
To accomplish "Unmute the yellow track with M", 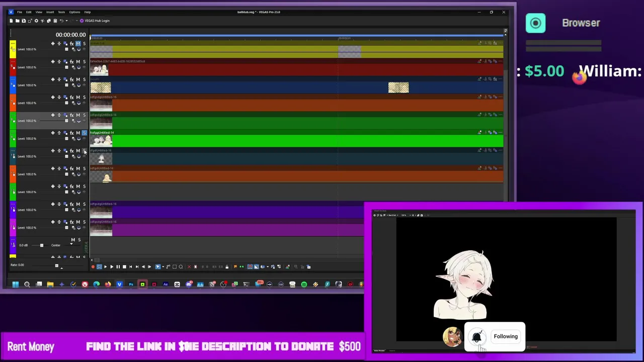I will click(x=78, y=44).
